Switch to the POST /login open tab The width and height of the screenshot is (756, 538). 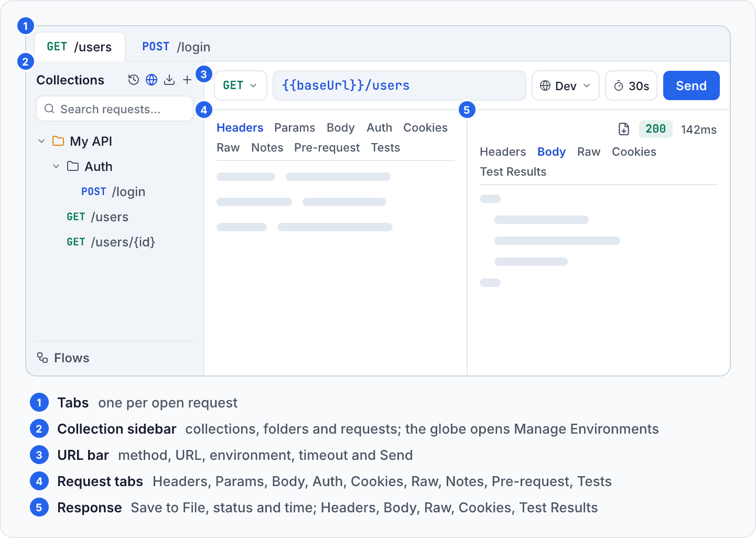coord(176,47)
